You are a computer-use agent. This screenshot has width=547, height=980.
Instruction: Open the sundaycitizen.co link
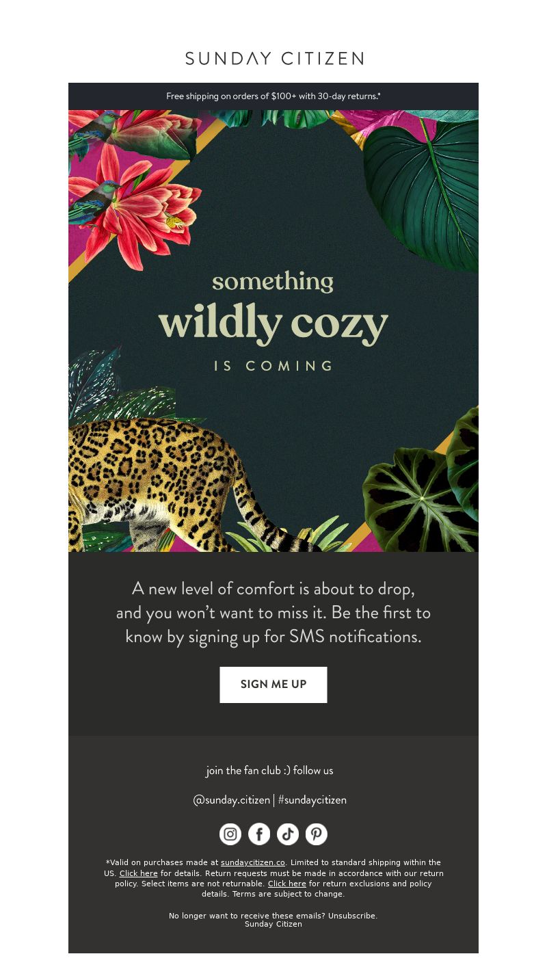(253, 863)
